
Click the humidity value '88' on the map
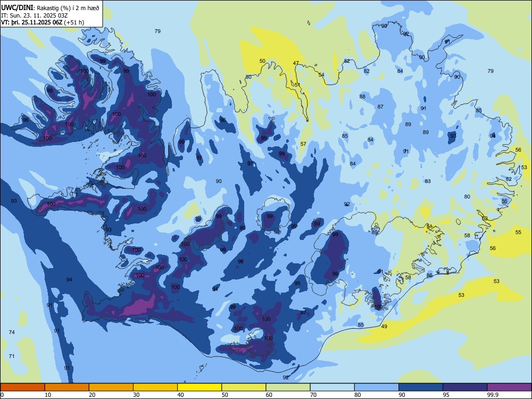(x=362, y=96)
